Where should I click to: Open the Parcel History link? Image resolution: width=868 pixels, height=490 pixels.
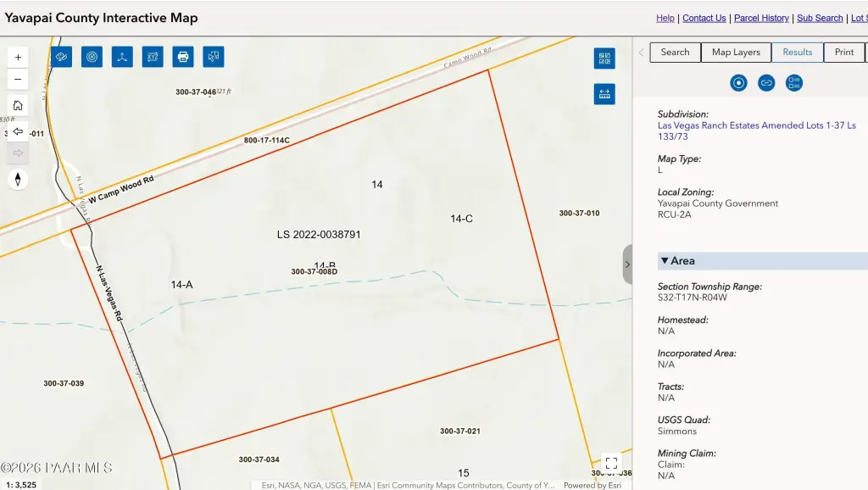click(x=762, y=19)
